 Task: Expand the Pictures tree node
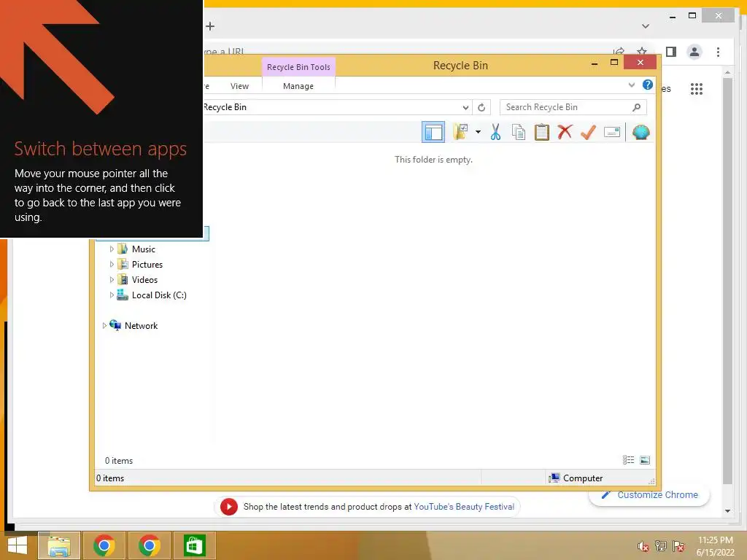[x=112, y=264]
